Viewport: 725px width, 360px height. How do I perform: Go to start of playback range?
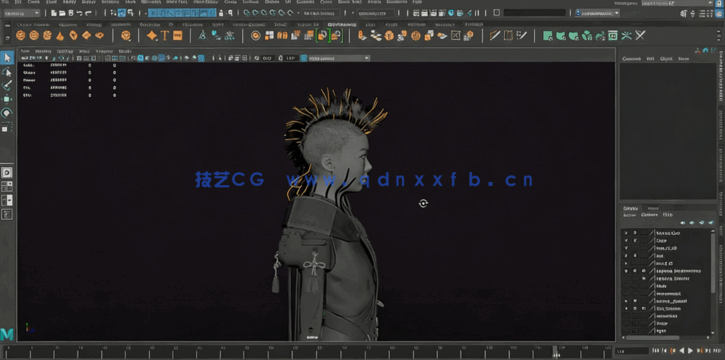657,351
